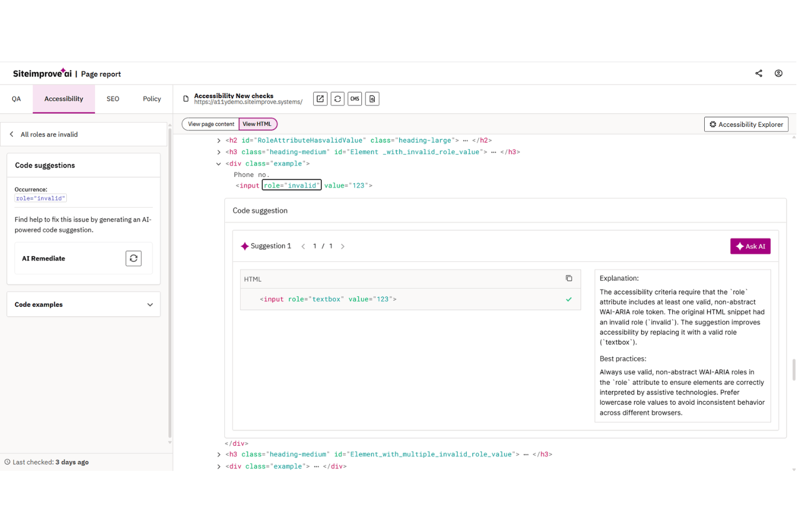Switch to View page content

pyautogui.click(x=211, y=124)
